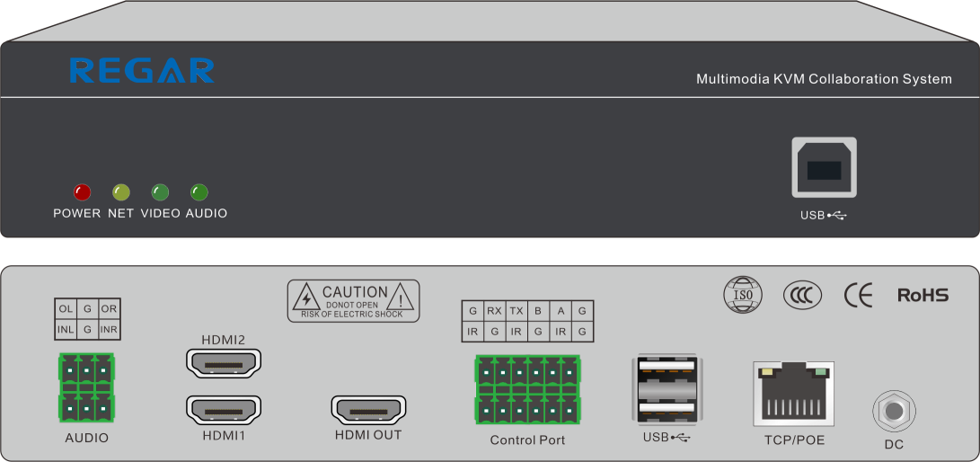Click the OL cell in audio pinout table
The width and height of the screenshot is (980, 462).
(x=66, y=309)
